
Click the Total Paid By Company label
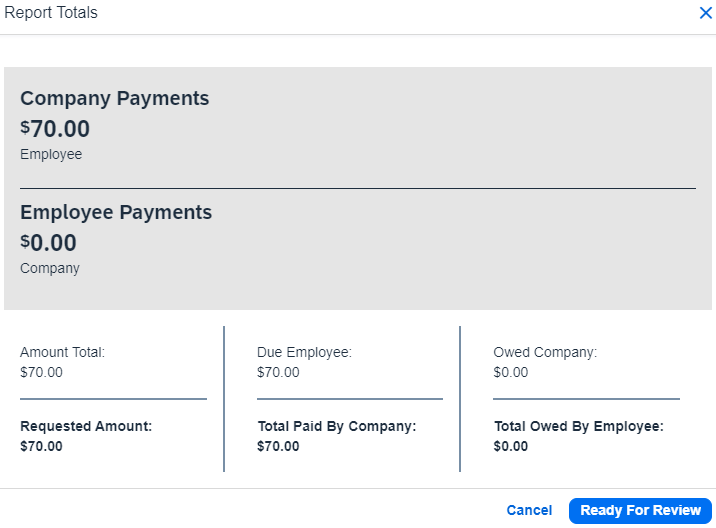point(336,426)
